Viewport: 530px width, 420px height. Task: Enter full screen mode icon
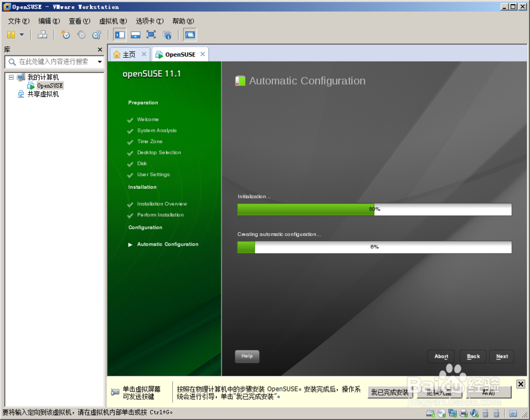(151, 34)
